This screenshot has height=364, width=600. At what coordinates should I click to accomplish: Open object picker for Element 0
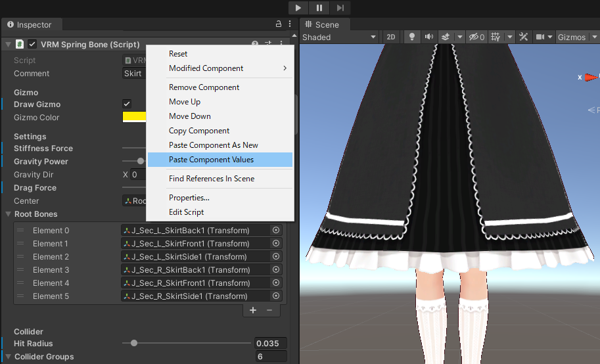[x=276, y=231]
